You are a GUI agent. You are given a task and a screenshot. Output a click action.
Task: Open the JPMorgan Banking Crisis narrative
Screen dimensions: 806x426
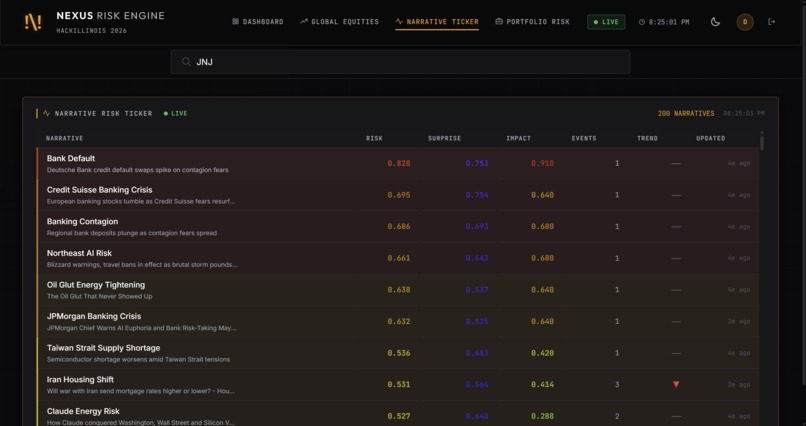pos(398,322)
